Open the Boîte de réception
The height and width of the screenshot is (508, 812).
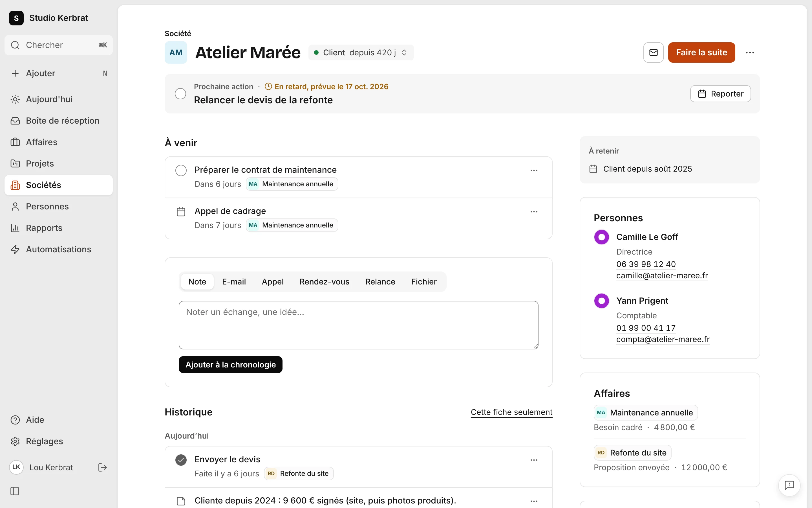click(59, 121)
